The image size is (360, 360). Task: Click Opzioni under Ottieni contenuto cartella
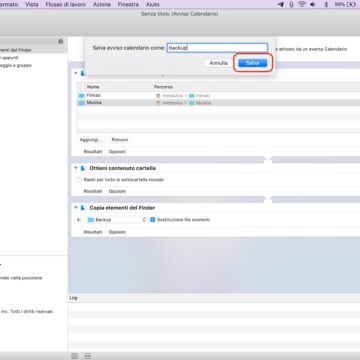[x=117, y=191]
